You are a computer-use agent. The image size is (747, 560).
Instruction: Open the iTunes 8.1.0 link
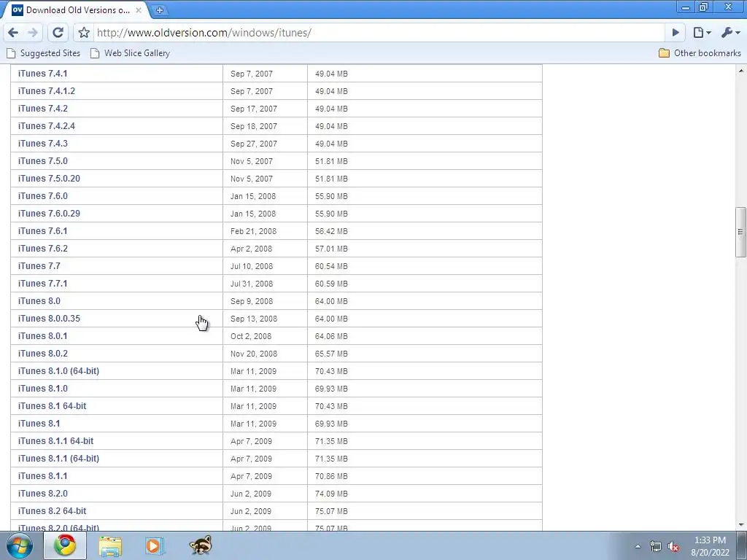point(42,389)
